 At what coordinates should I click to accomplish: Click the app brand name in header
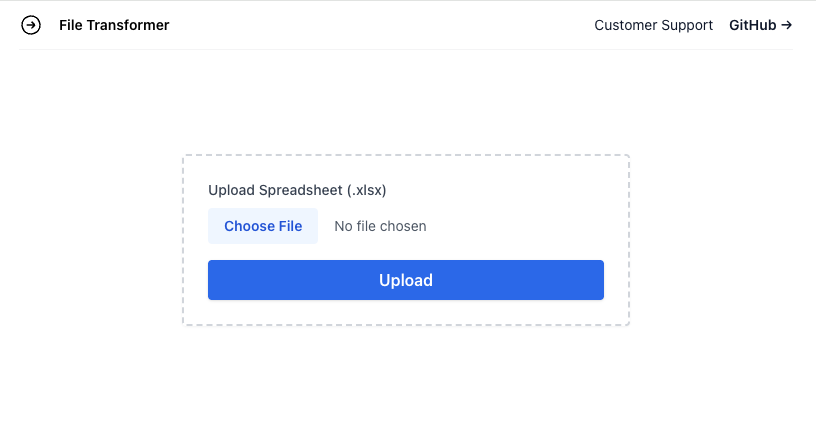pos(114,25)
